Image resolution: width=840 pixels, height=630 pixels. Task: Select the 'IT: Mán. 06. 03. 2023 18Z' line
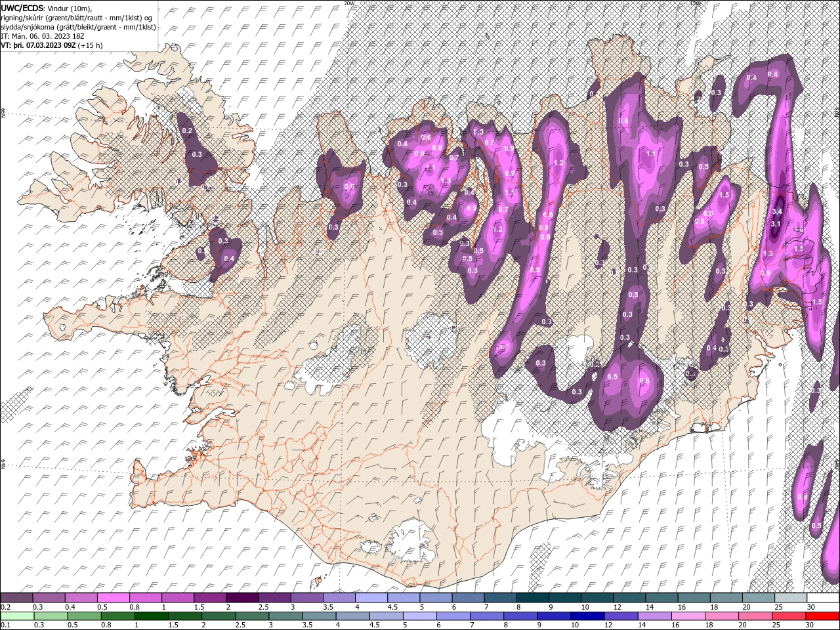click(43, 36)
